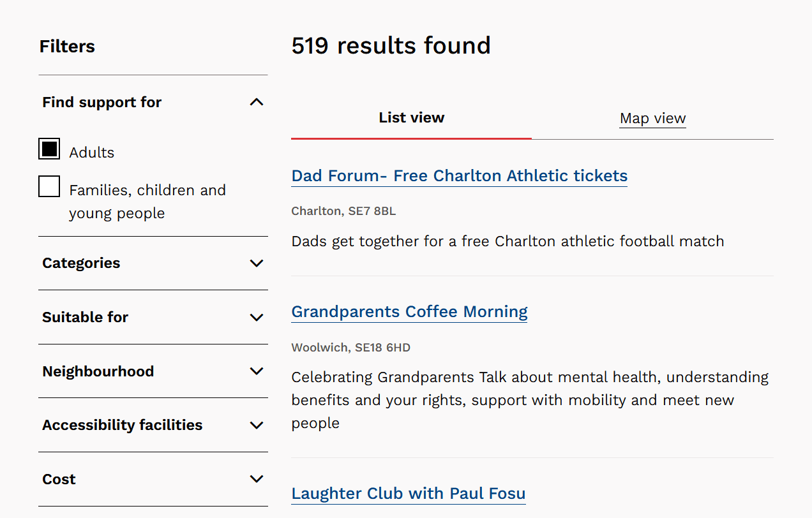This screenshot has height=518, width=812.
Task: Expand the Categories filter section
Action: coord(153,263)
